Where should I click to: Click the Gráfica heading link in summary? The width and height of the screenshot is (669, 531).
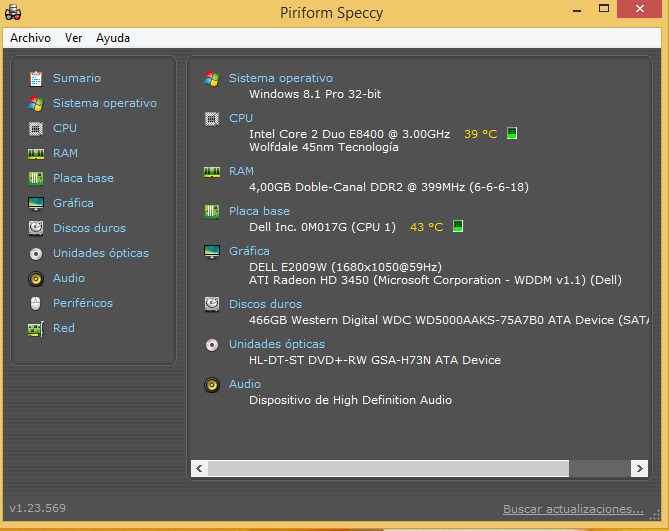(249, 252)
